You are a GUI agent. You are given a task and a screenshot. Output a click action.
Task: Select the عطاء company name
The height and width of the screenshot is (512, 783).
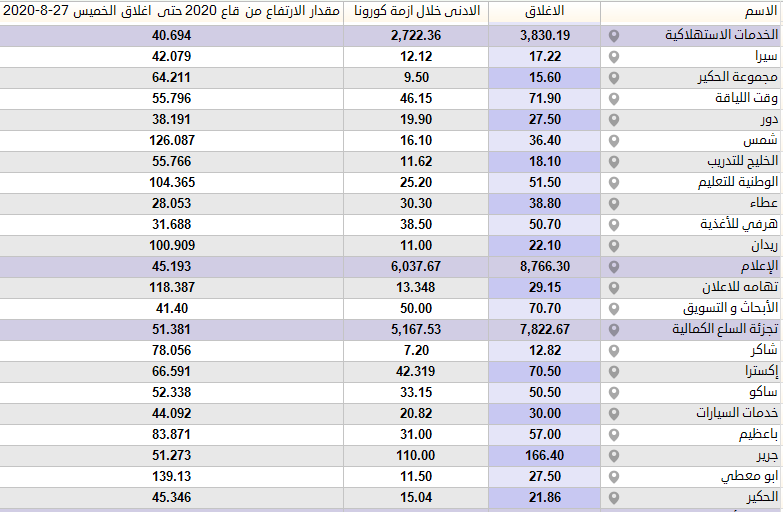(764, 203)
